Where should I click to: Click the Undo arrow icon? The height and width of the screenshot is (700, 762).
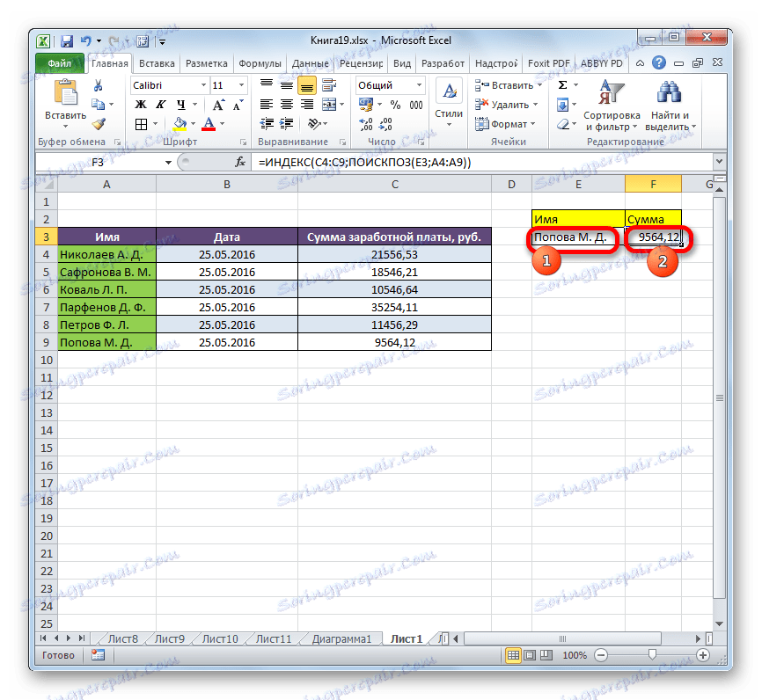[x=85, y=41]
